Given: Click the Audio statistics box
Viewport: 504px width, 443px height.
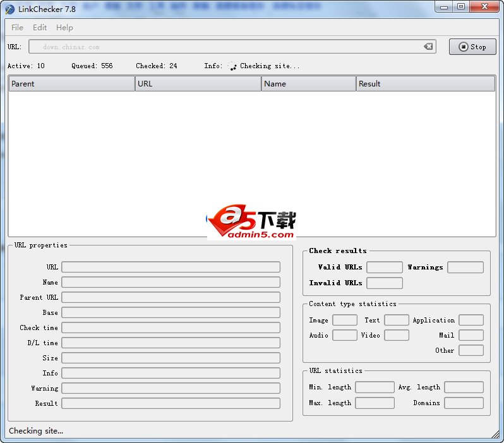Looking at the screenshot, I should 345,335.
